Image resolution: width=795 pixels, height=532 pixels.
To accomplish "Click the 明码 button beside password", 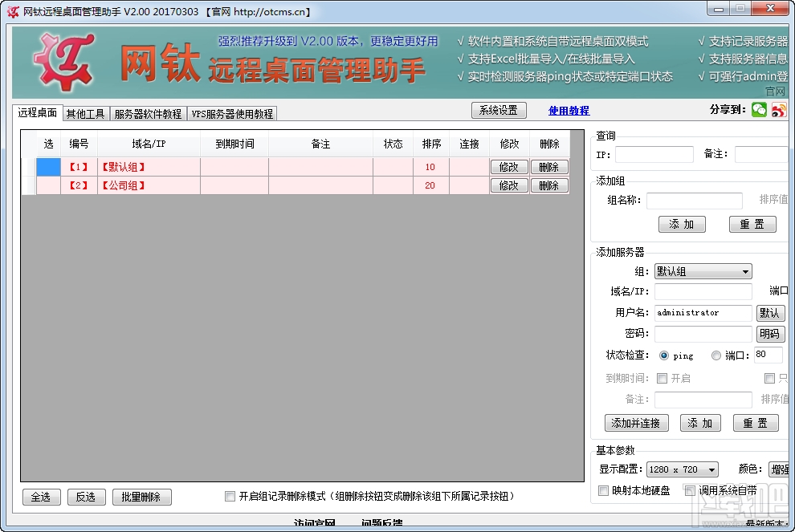I will (x=770, y=334).
